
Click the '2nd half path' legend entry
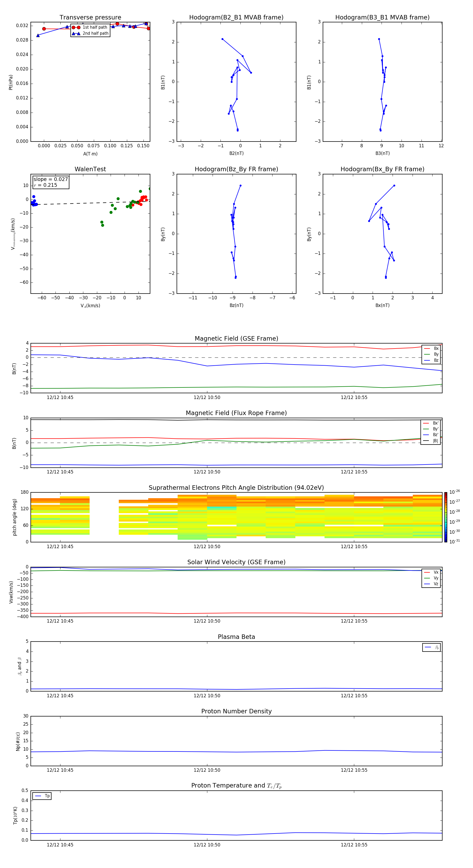point(90,33)
